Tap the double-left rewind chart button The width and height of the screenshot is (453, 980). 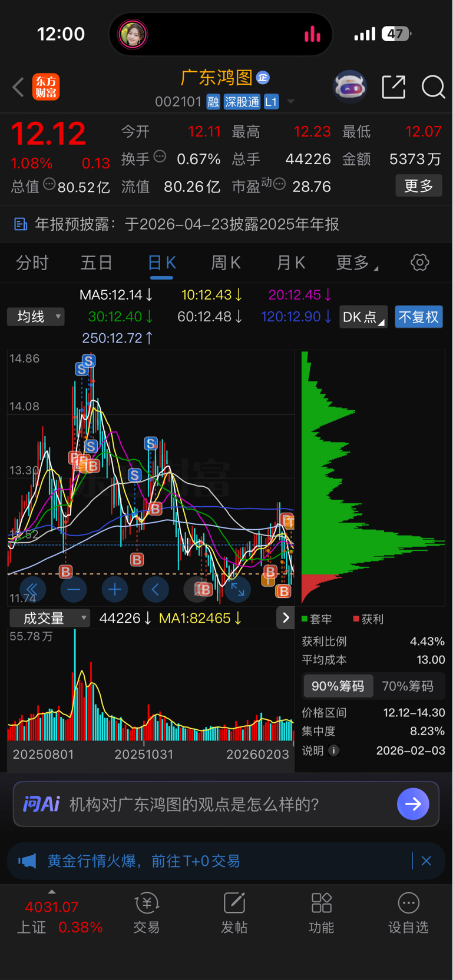(x=32, y=589)
